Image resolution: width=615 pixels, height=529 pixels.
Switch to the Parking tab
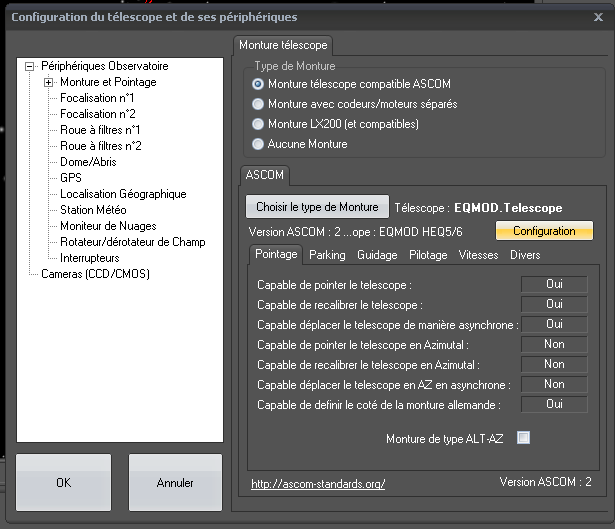point(327,255)
